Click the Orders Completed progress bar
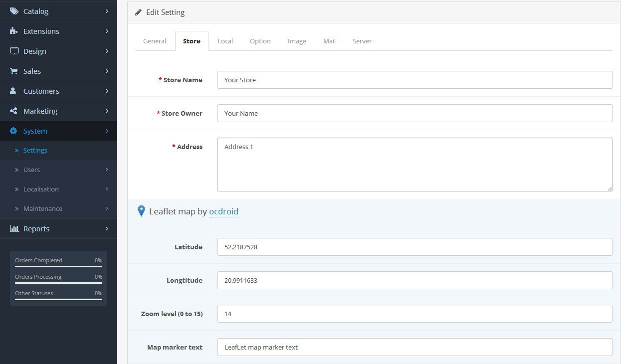 pyautogui.click(x=58, y=267)
